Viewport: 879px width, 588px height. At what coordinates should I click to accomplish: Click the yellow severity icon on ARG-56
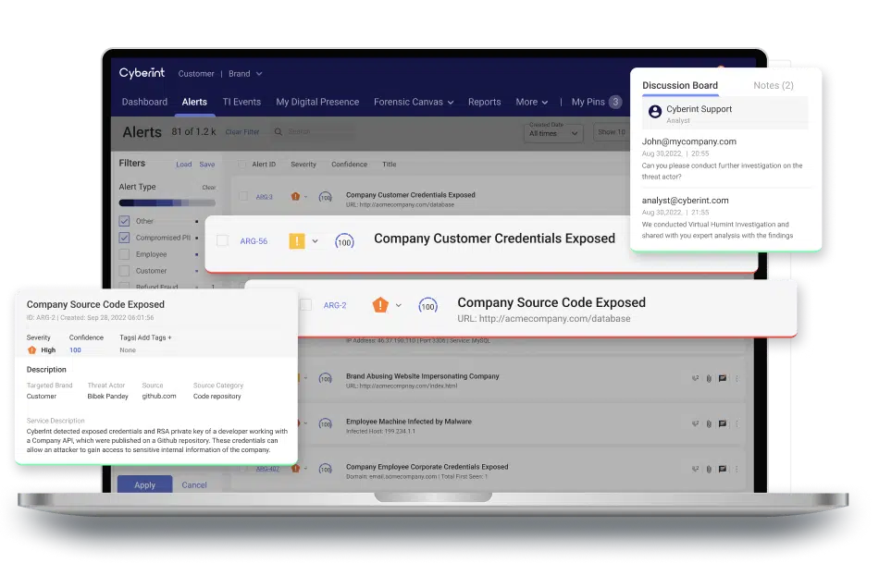click(x=297, y=241)
